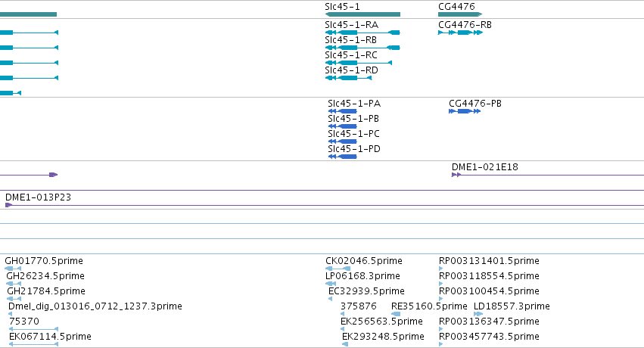The height and width of the screenshot is (348, 644).
Task: Select feature labeled 75370
Action: tap(34, 329)
